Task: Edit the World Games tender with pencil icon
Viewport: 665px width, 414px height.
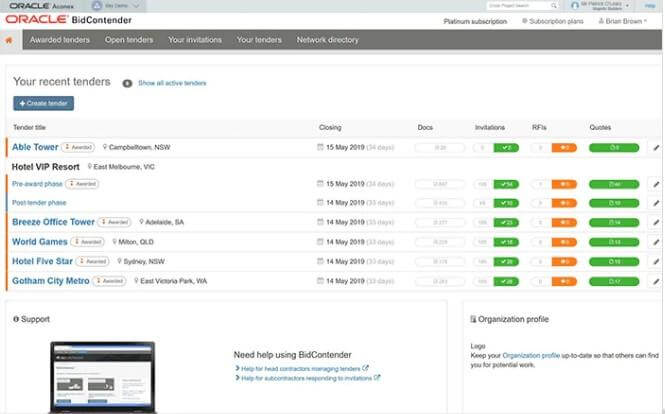Action: tap(656, 242)
